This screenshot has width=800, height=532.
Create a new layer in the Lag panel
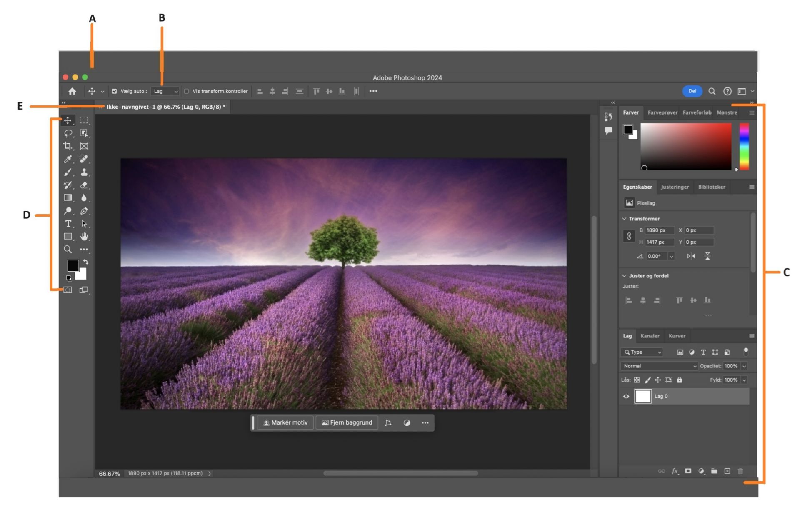(728, 471)
